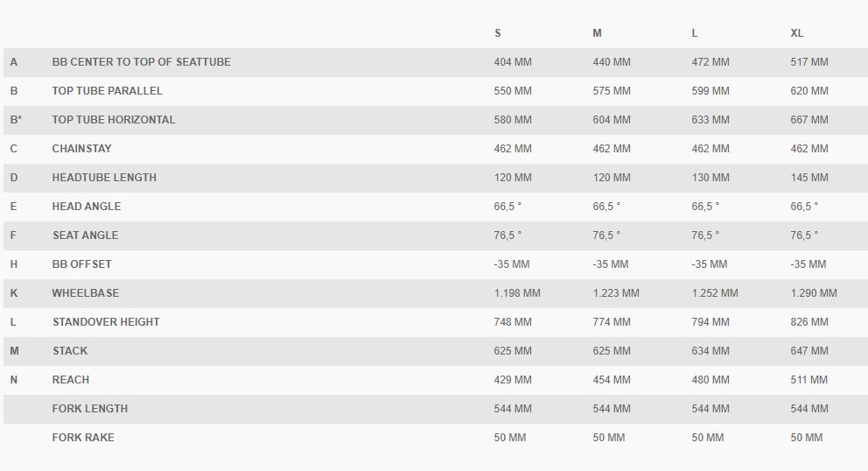
Task: Select the L size column header
Action: click(x=695, y=33)
